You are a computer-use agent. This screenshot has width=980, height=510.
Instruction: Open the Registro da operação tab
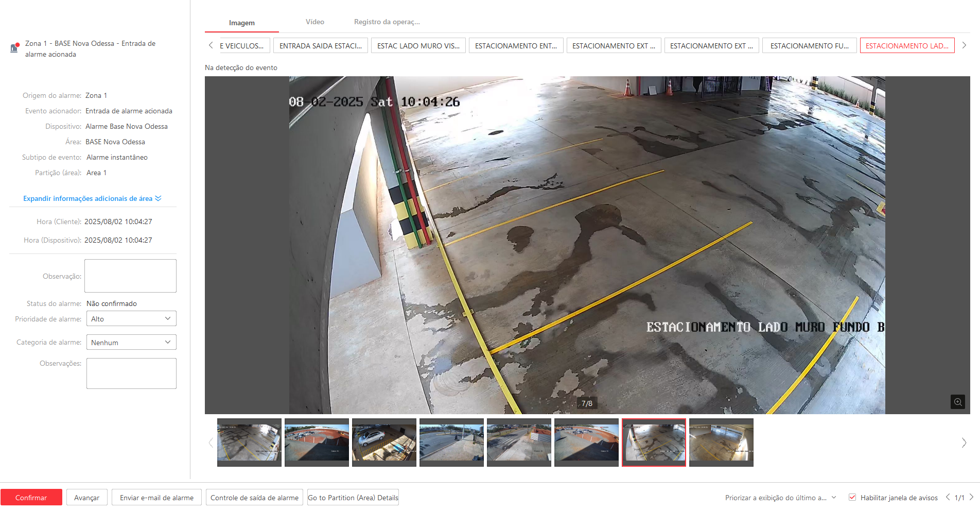387,22
